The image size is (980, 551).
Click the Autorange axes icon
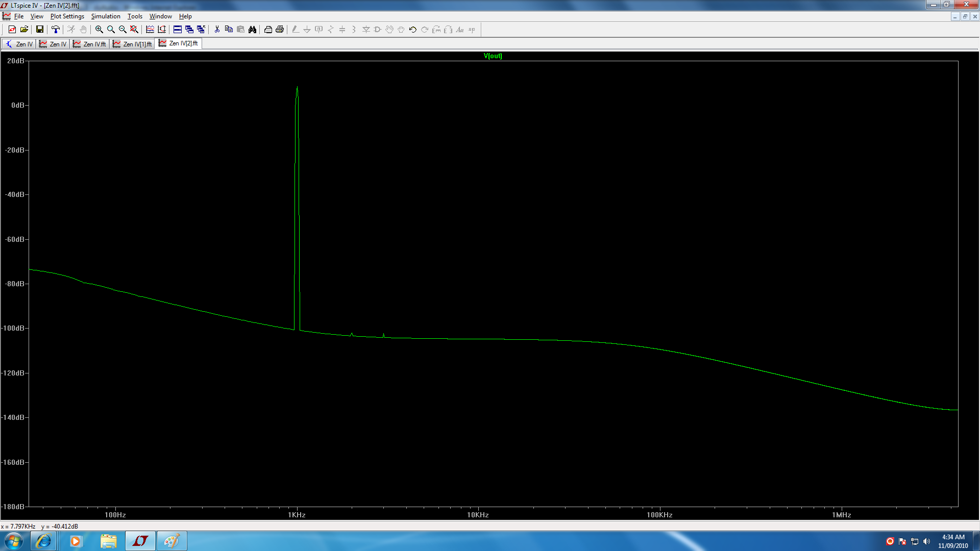162,30
